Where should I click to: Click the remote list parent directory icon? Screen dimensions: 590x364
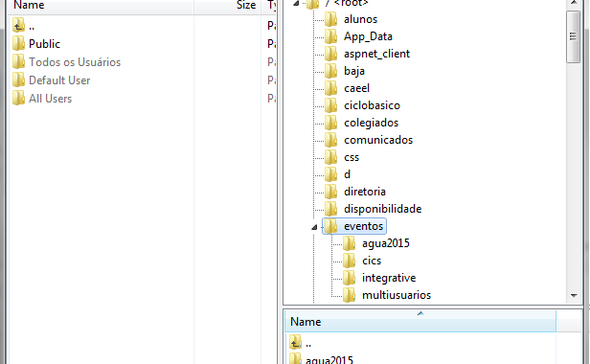(295, 343)
